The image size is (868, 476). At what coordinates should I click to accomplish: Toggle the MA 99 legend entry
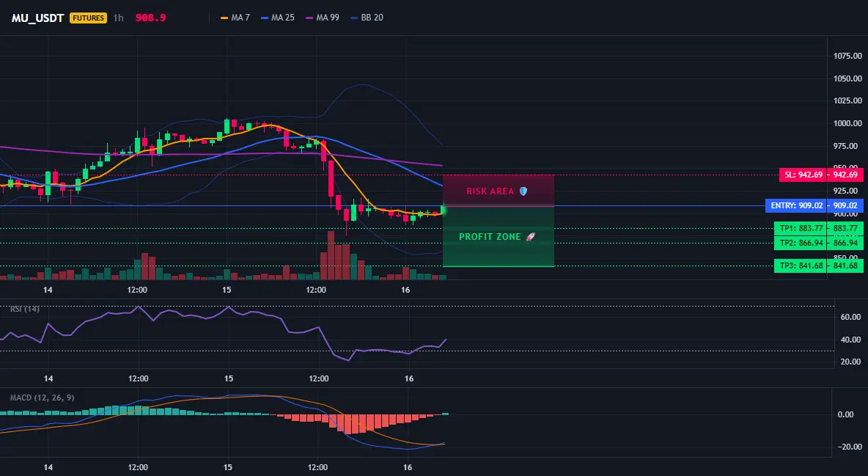[323, 18]
